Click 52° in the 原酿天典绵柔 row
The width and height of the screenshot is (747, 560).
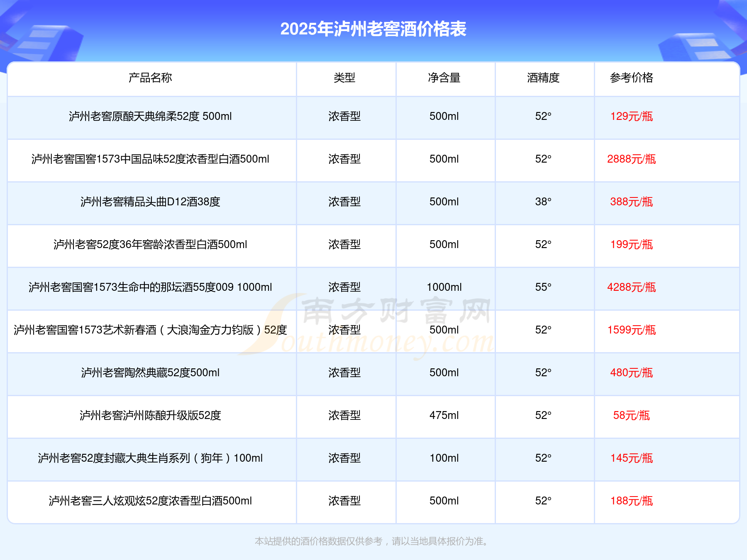543,116
